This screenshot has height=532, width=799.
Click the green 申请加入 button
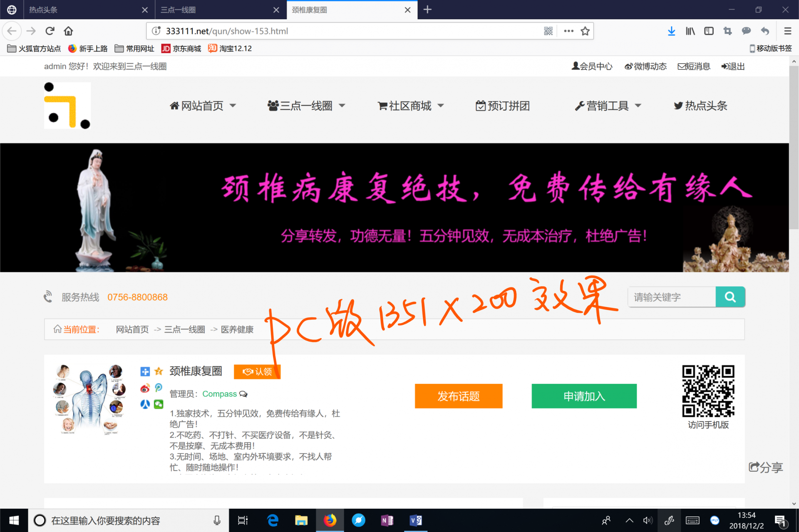(583, 396)
